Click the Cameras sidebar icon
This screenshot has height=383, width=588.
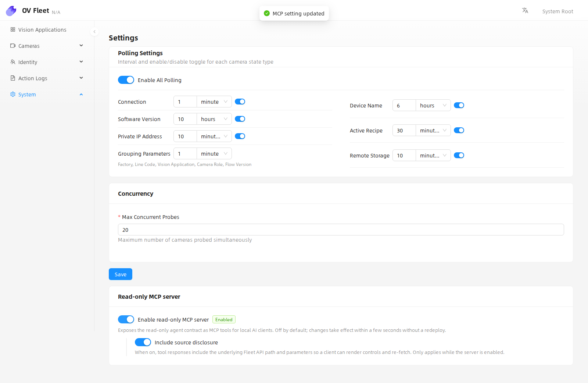pyautogui.click(x=13, y=46)
